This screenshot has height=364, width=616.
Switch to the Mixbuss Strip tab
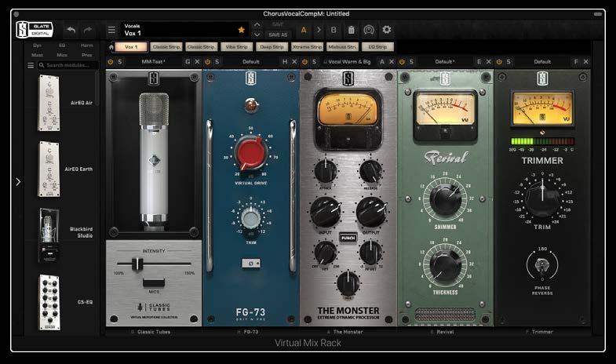[342, 47]
